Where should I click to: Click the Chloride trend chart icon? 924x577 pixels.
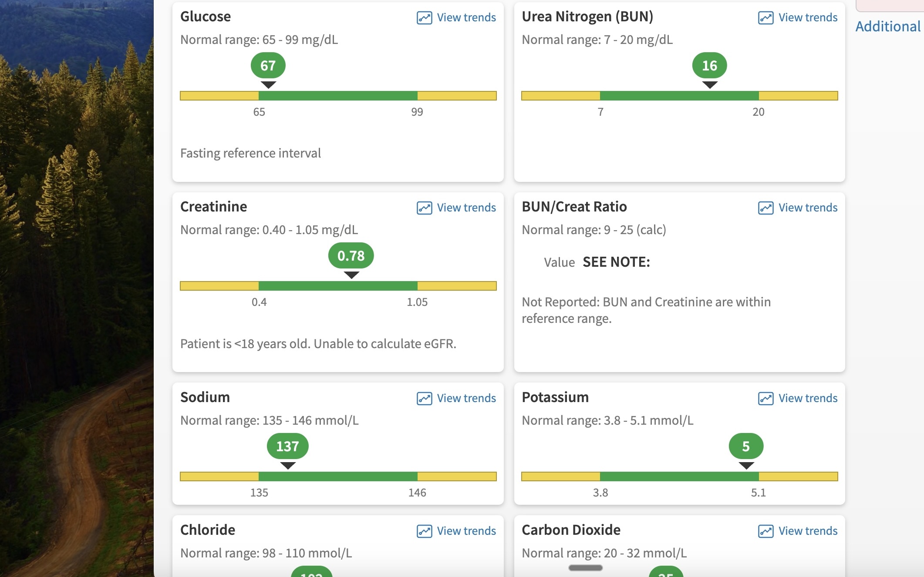pos(424,531)
